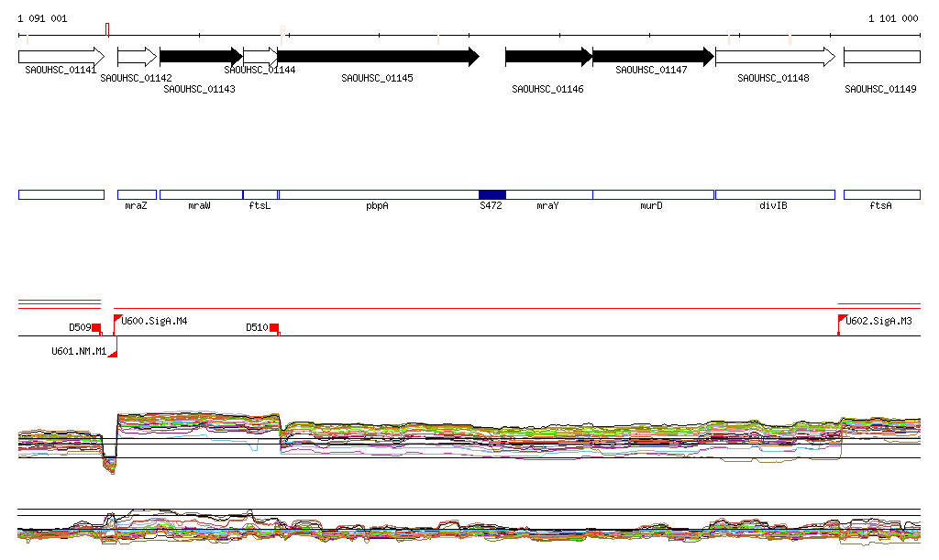Select the SAOUHSC_01149 gene box
The width and height of the screenshot is (939, 560).
881,57
